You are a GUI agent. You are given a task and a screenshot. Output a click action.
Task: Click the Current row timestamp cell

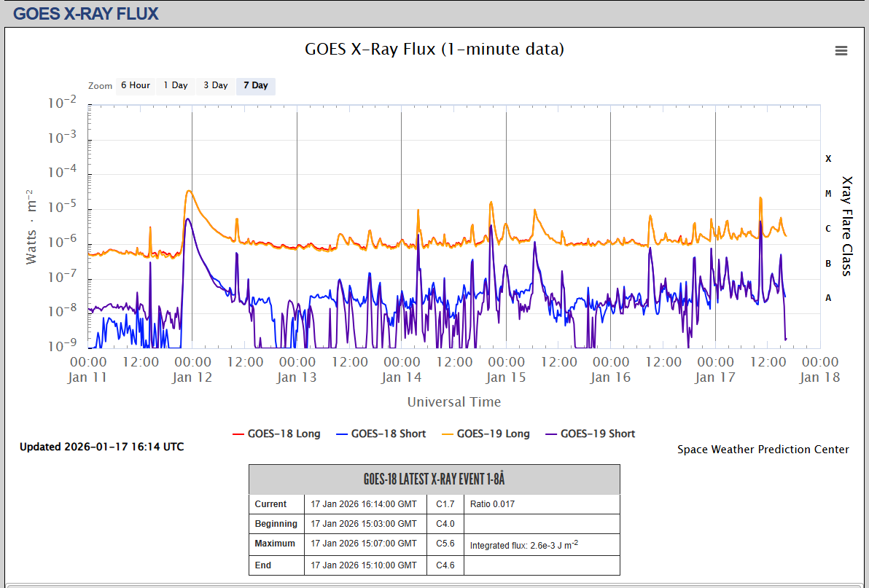click(x=365, y=504)
